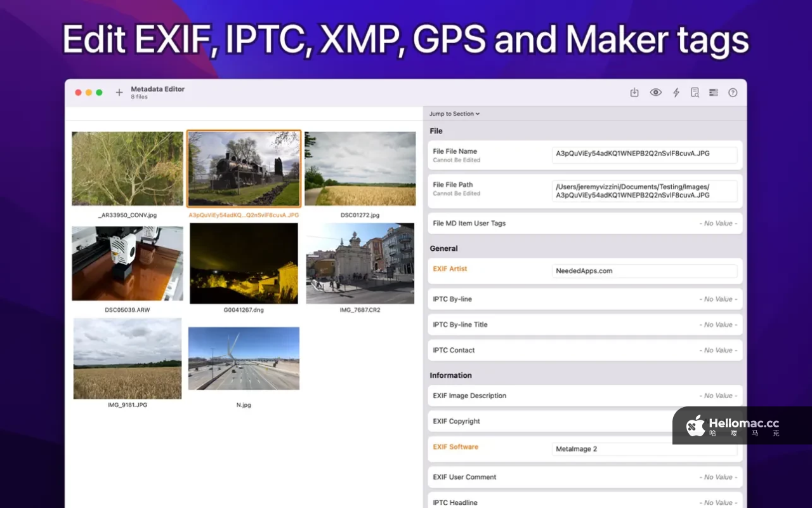The height and width of the screenshot is (508, 812).
Task: Select the DSC05039.ARW thumbnail
Action: [128, 264]
